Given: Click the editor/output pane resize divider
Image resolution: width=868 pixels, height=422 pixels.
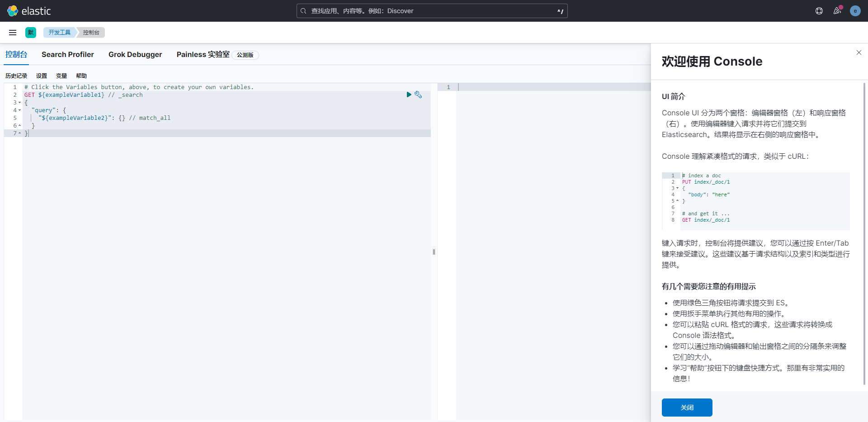Looking at the screenshot, I should pos(434,252).
